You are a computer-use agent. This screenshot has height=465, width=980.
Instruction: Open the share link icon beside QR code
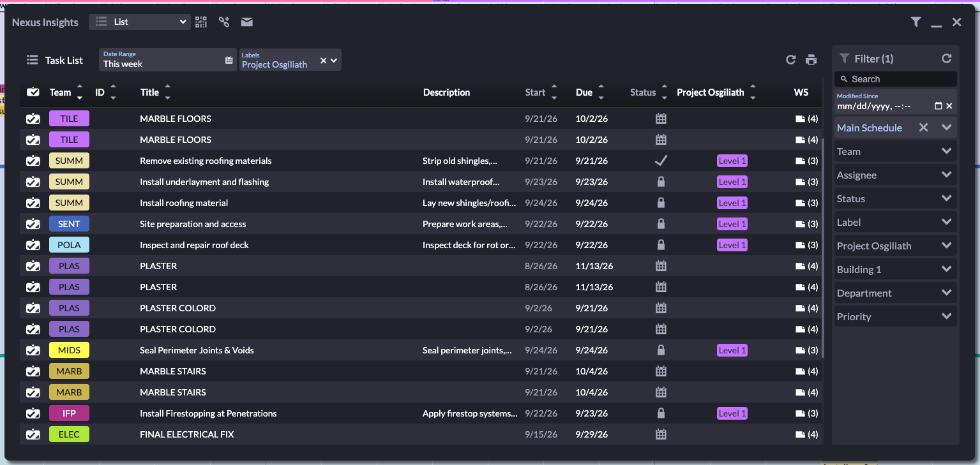[224, 22]
